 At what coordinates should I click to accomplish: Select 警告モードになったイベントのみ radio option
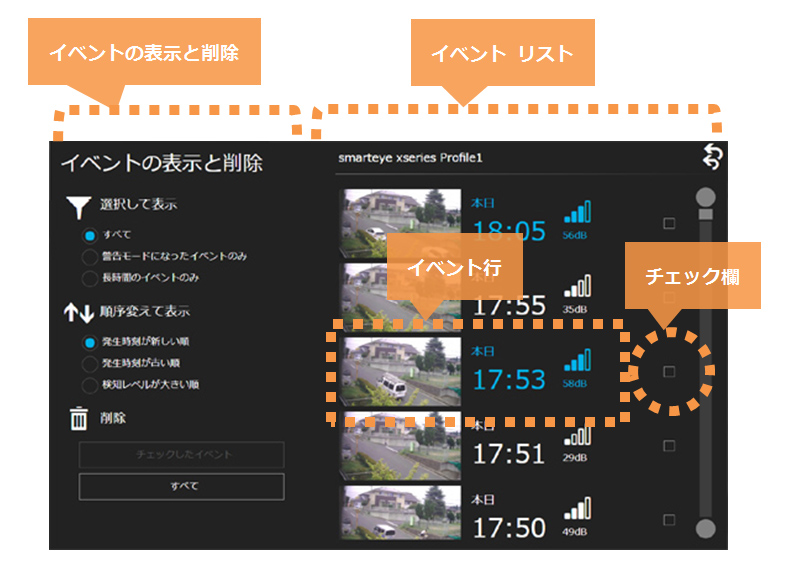point(90,257)
